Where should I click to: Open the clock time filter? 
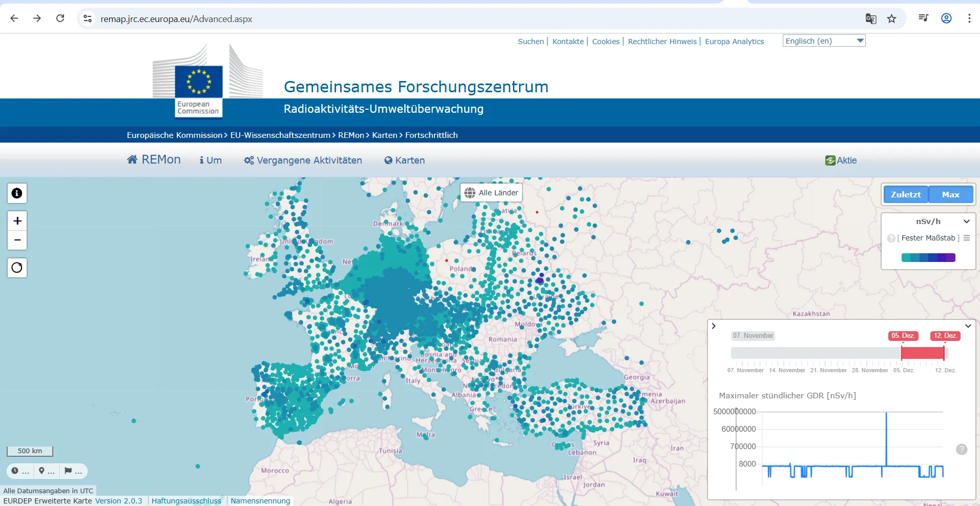point(20,471)
